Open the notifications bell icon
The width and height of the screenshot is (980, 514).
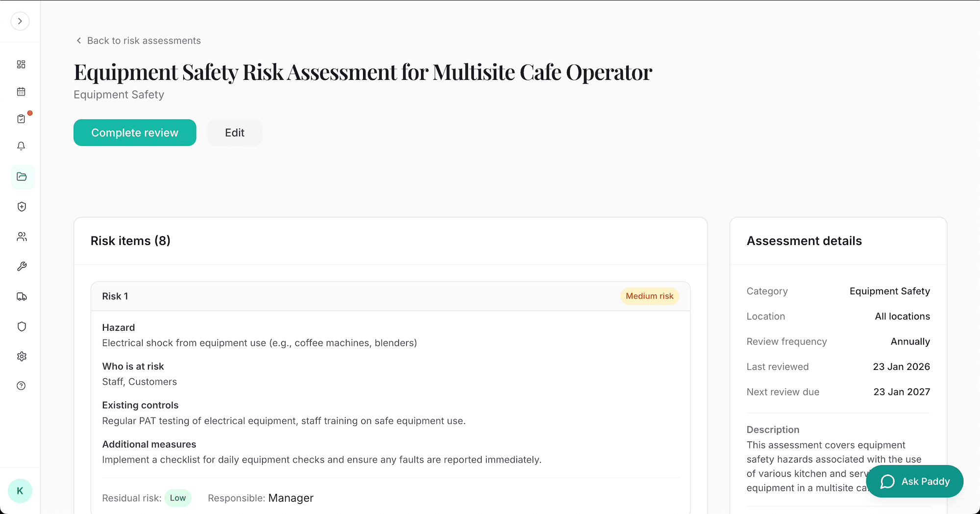coord(21,146)
